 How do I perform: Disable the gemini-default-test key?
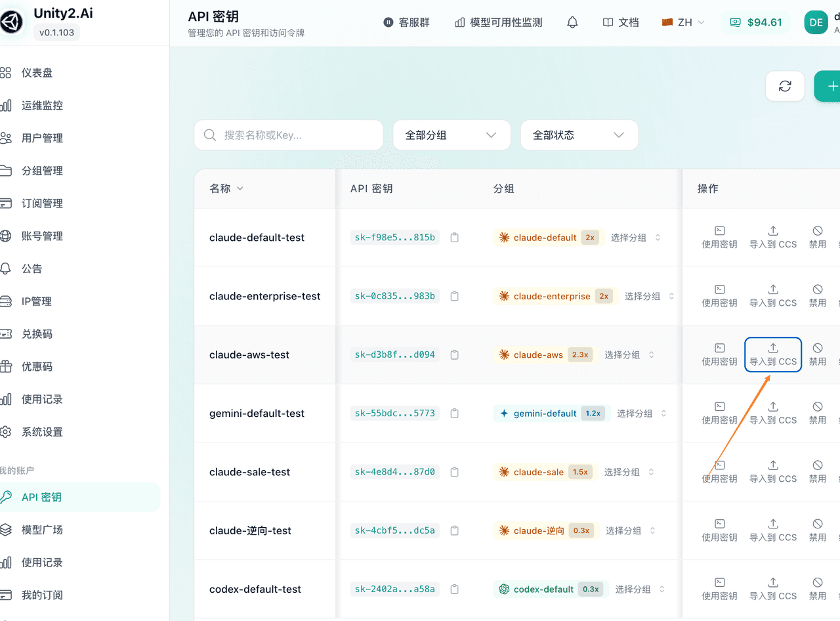(x=818, y=414)
